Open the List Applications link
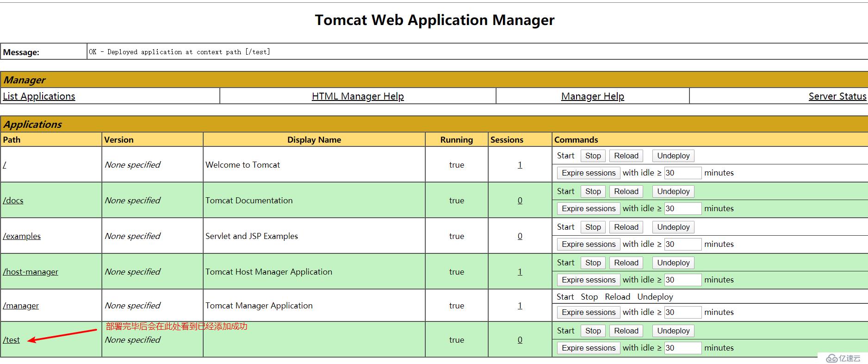Screen dimensions: 868x364 (39, 96)
